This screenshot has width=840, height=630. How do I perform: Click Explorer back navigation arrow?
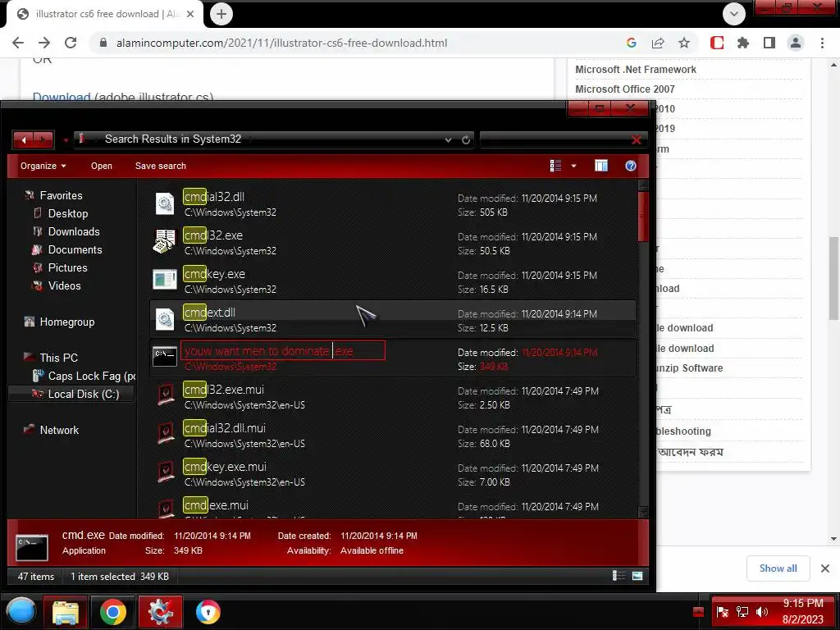pyautogui.click(x=24, y=139)
